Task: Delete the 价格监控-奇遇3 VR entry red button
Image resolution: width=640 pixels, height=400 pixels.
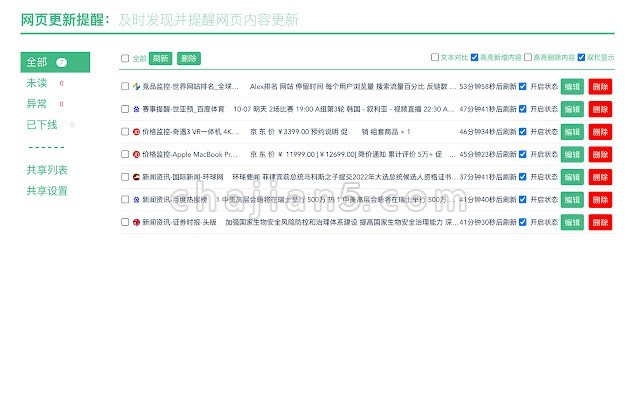Action: [x=600, y=132]
